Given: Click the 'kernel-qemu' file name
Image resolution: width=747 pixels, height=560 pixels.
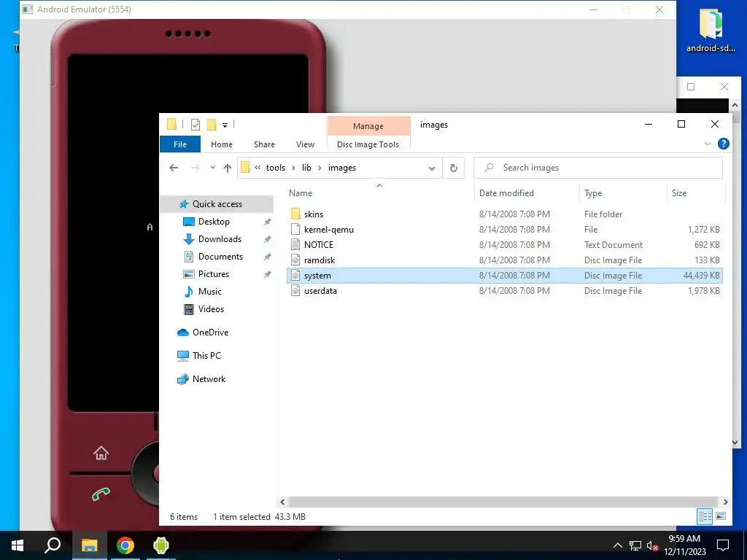Looking at the screenshot, I should [329, 230].
